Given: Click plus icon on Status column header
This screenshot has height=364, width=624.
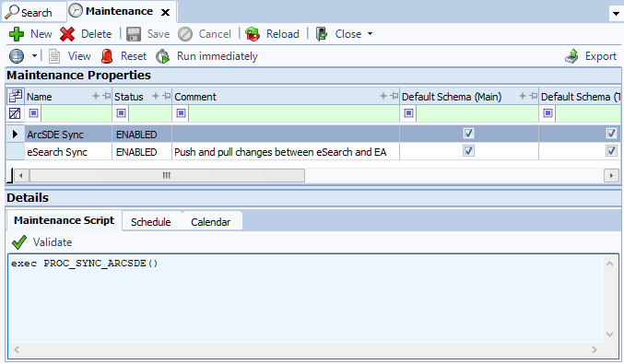Looking at the screenshot, I should (x=156, y=96).
